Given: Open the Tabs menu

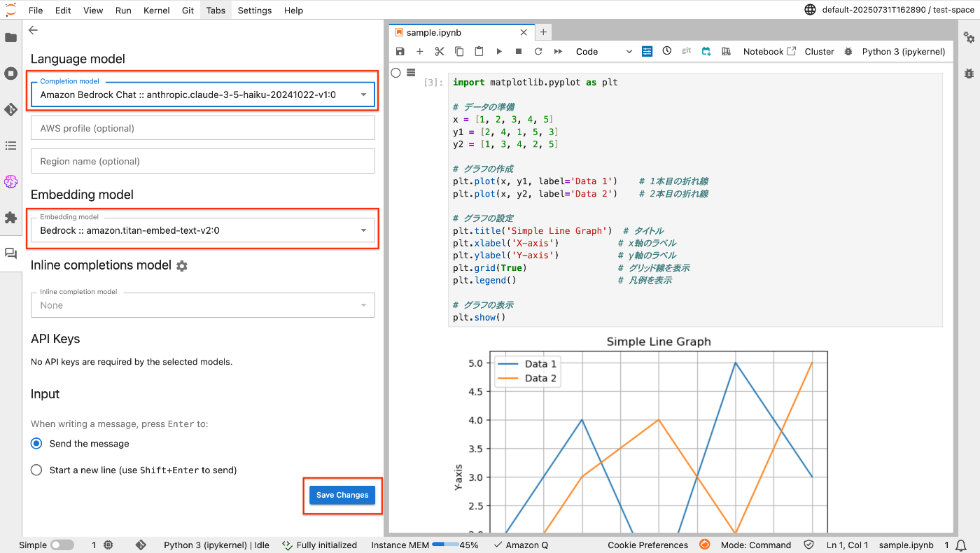Looking at the screenshot, I should tap(216, 10).
